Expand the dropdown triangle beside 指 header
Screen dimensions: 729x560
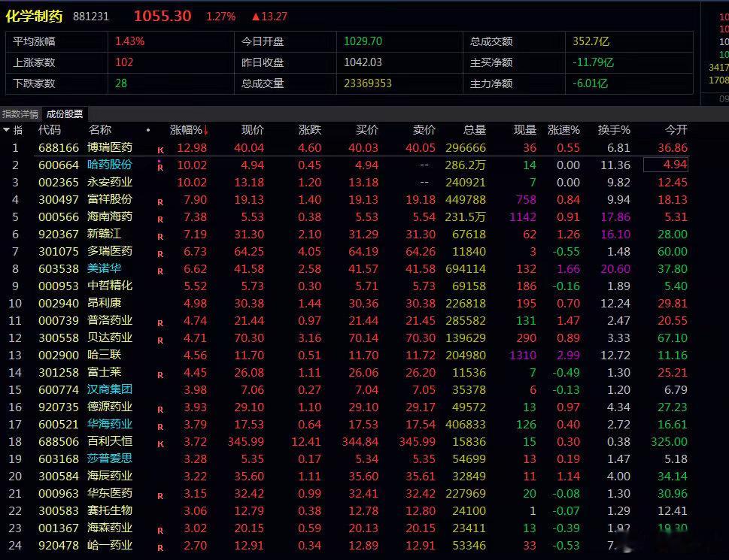pos(7,130)
